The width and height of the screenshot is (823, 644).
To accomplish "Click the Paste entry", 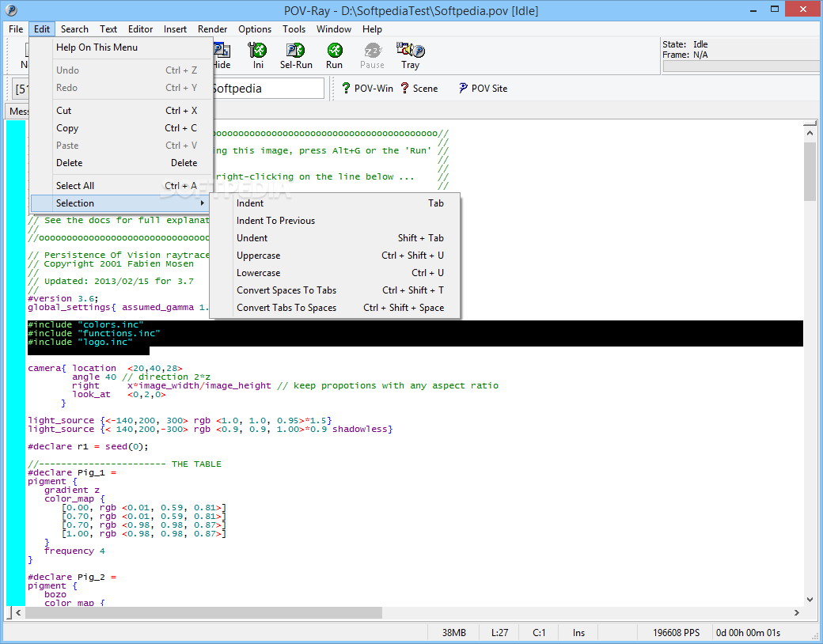I will click(121, 146).
